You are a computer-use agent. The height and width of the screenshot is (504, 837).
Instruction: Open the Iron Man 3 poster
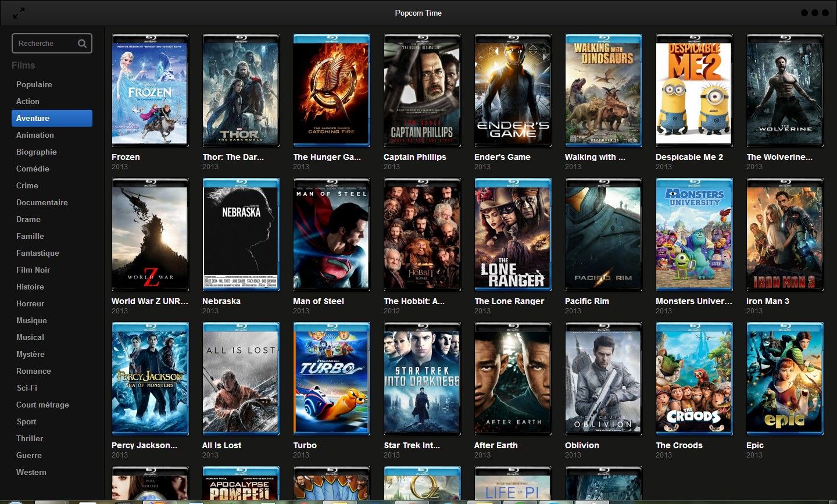coord(785,234)
